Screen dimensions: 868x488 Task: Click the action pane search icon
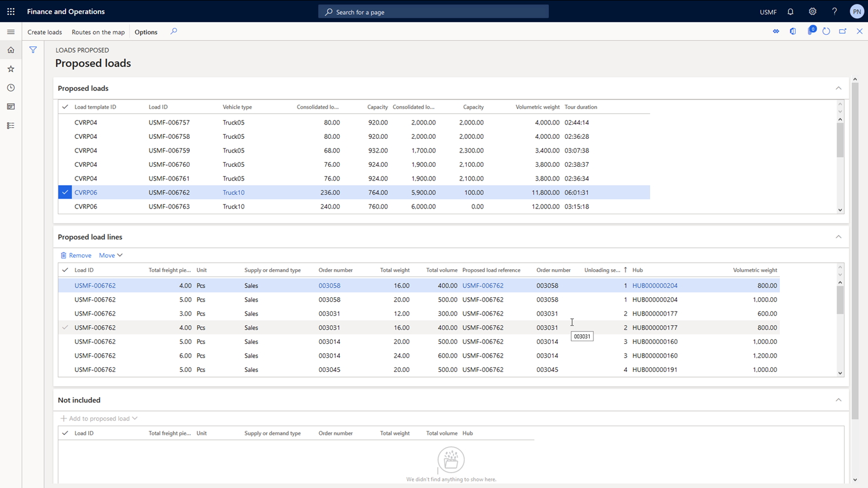(174, 31)
